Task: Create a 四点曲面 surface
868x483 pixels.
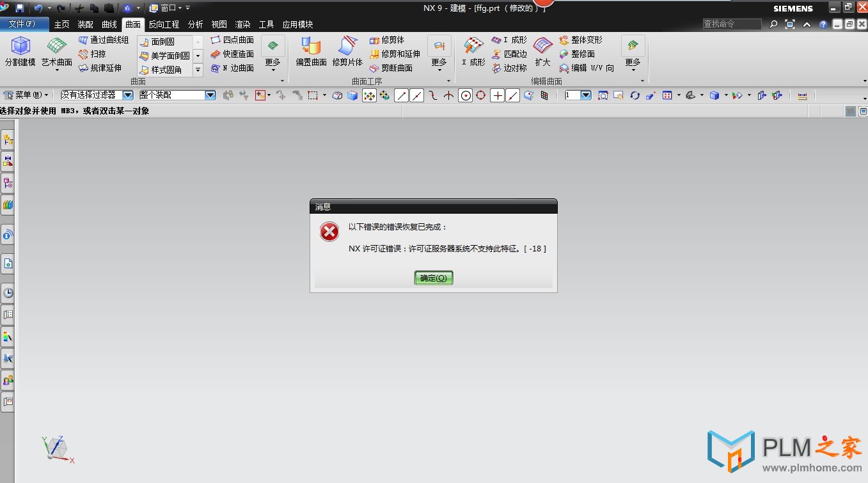Action: pos(232,40)
